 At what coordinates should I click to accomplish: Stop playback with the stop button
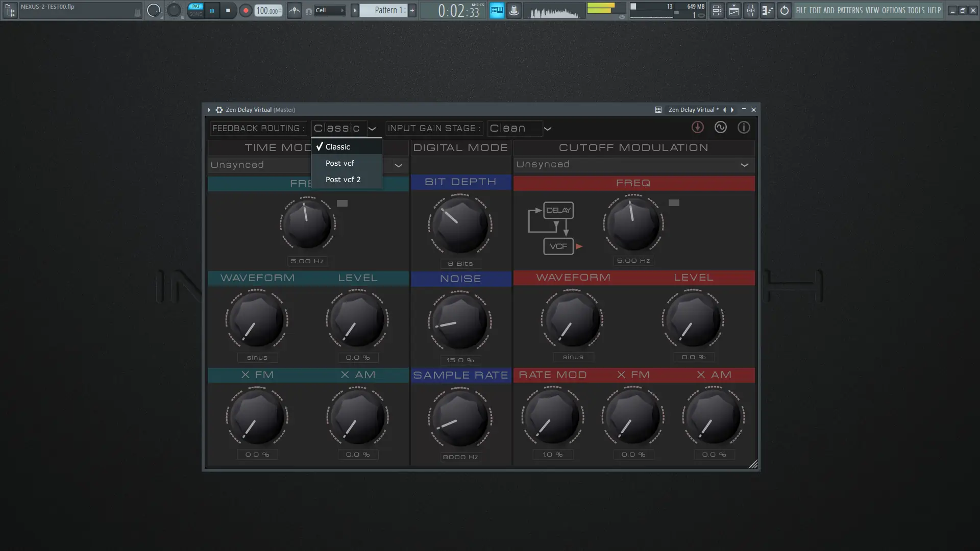tap(228, 10)
